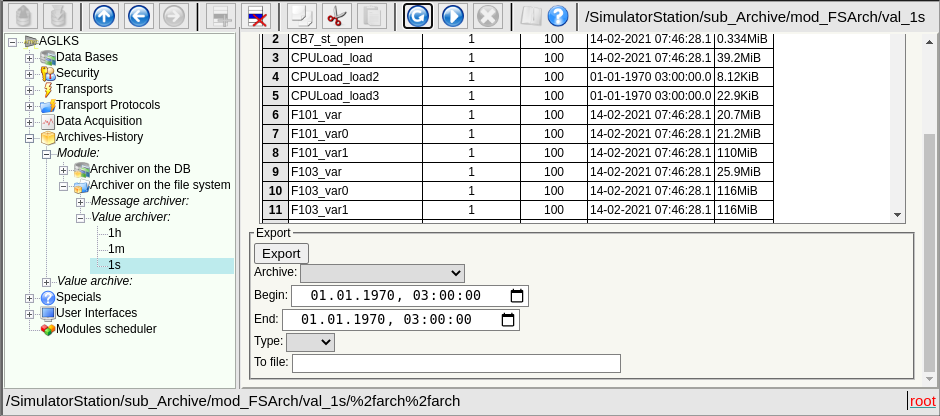Open the Archive dropdown in Export

tap(382, 273)
